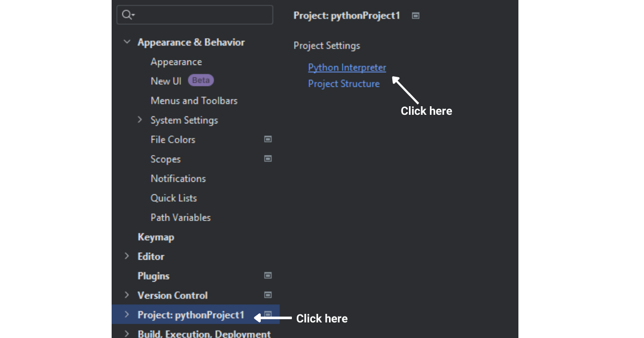Click project-level icon beside Scopes
The width and height of the screenshot is (644, 338).
click(268, 159)
